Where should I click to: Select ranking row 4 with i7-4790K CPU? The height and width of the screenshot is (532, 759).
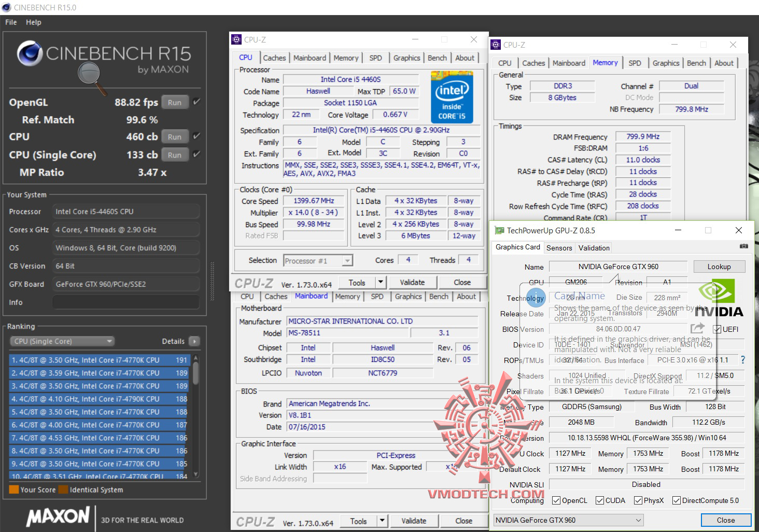pos(100,399)
